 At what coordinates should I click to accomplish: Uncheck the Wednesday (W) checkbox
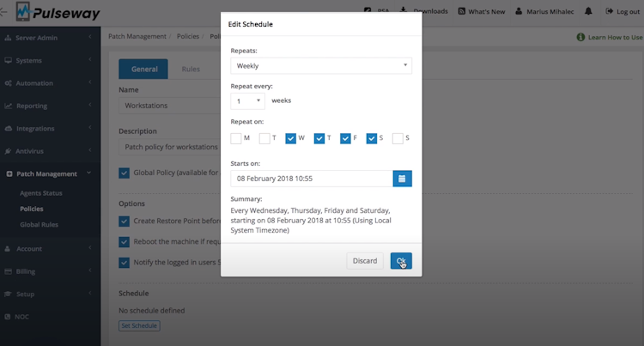pos(290,138)
